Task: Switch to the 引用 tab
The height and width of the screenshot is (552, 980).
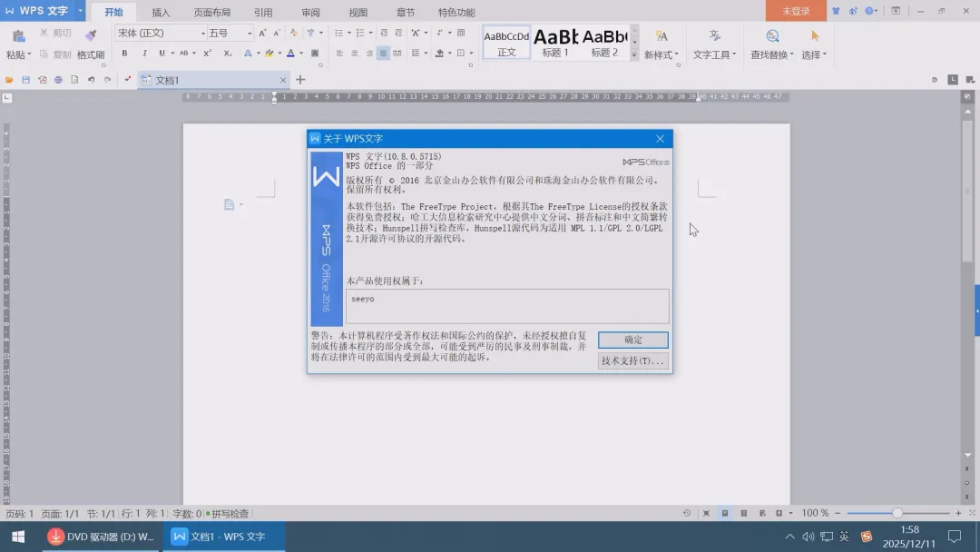Action: 263,13
